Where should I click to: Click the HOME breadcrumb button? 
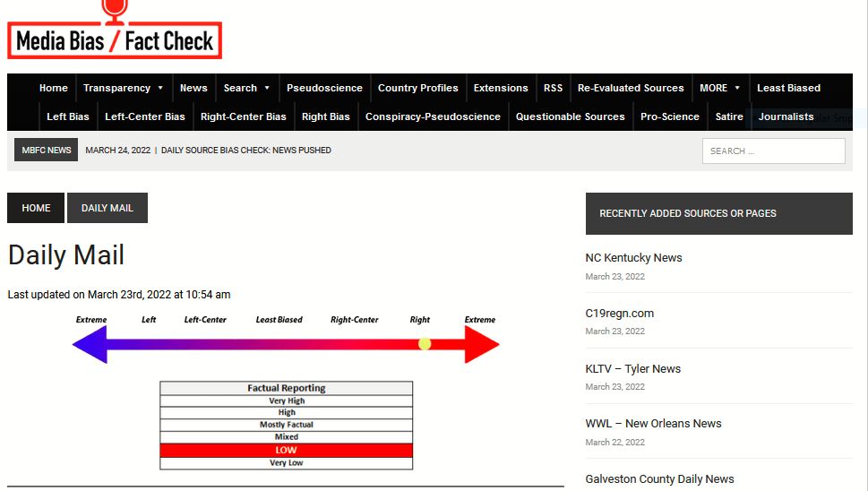point(36,208)
